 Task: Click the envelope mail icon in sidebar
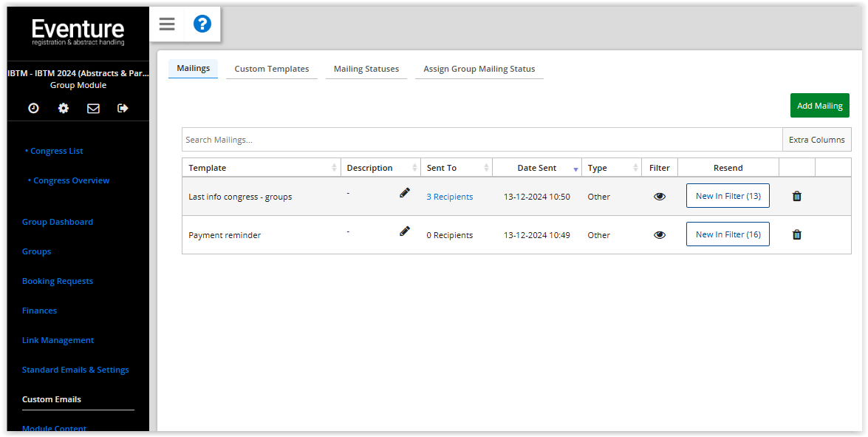coord(93,108)
